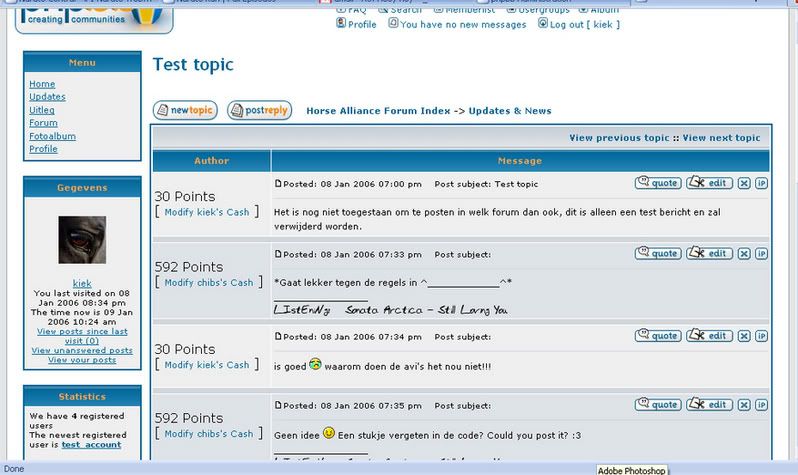
Task: Delete the 07:35 pm post
Action: tap(744, 405)
